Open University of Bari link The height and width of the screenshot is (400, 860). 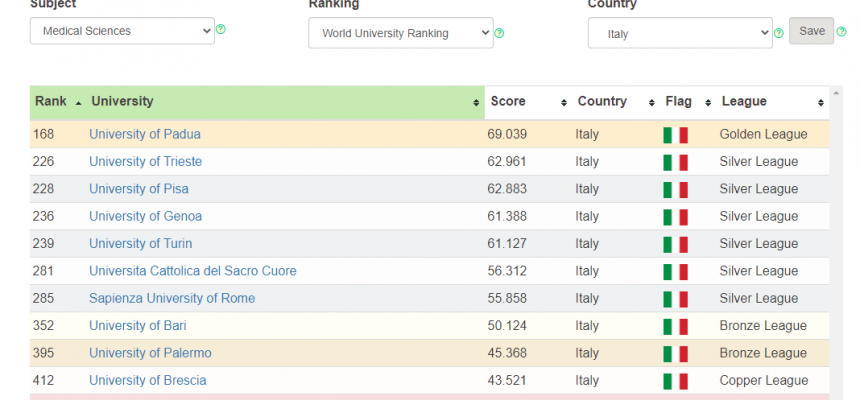click(x=138, y=326)
